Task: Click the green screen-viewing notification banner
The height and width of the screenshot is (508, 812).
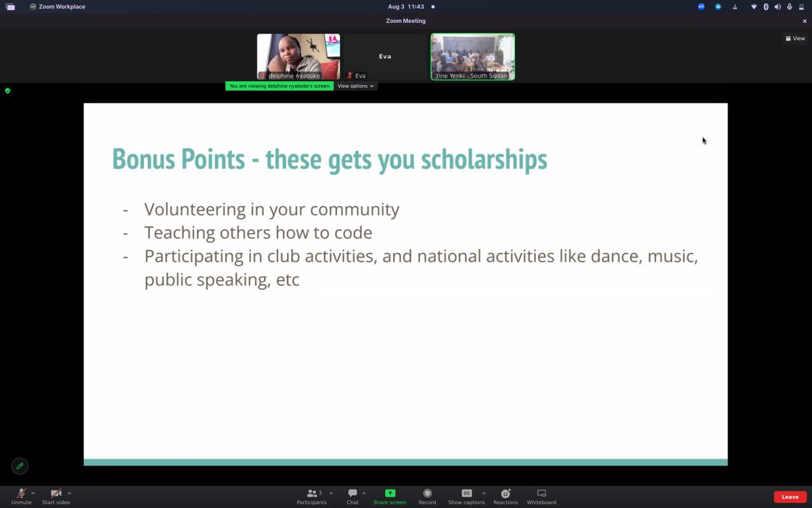Action: 279,86
